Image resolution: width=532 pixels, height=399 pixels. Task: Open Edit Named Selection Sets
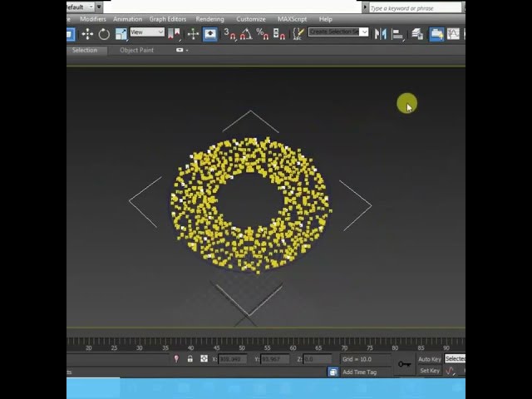298,34
